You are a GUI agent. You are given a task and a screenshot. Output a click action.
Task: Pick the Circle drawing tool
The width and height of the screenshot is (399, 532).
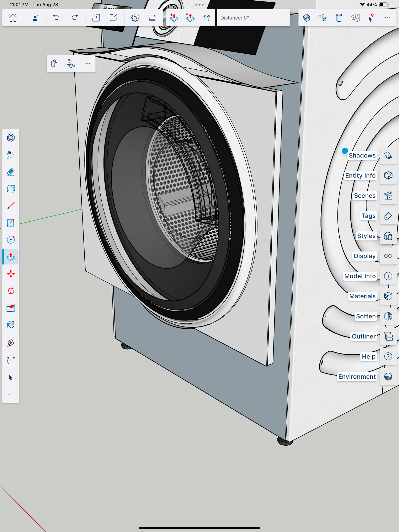coord(11,240)
